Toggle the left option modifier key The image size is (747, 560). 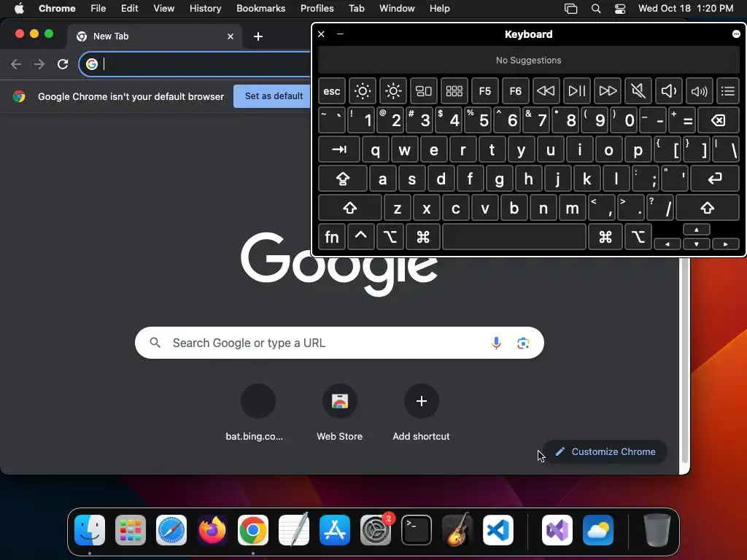390,237
